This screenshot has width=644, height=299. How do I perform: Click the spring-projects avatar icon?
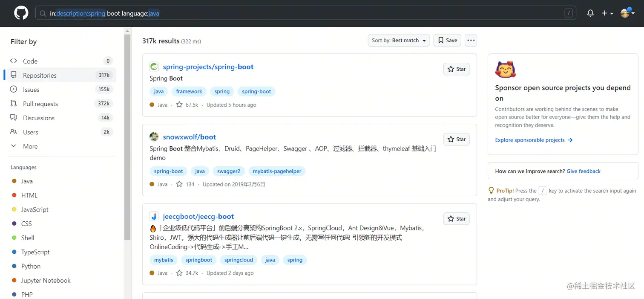coord(154,67)
